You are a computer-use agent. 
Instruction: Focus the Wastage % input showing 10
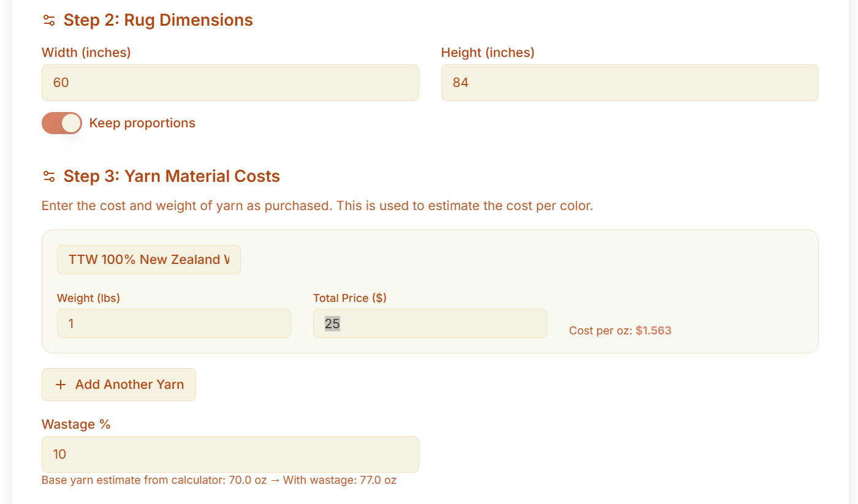click(x=230, y=454)
